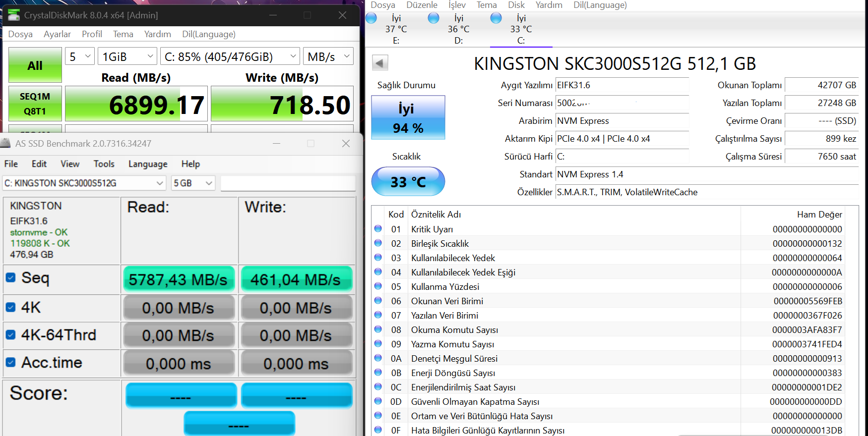
Task: Open the C: 85% drive selection dropdown
Action: point(230,56)
